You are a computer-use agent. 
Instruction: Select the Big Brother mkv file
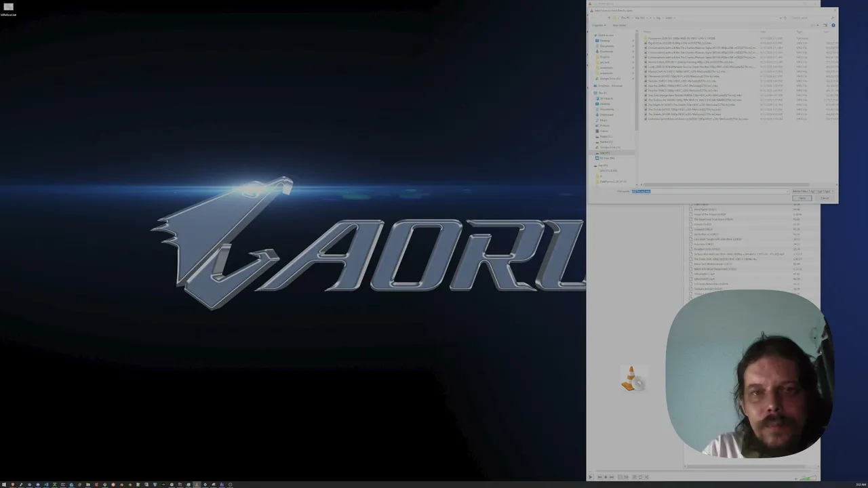pyautogui.click(x=679, y=43)
